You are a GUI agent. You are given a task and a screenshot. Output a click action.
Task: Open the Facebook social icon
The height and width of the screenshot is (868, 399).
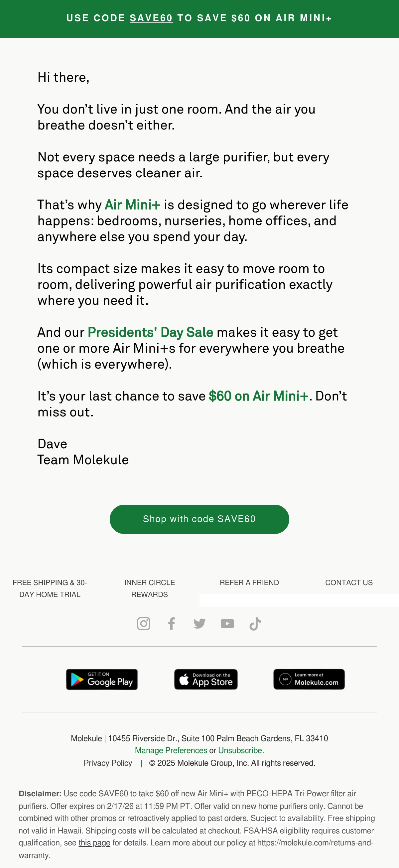pos(171,623)
